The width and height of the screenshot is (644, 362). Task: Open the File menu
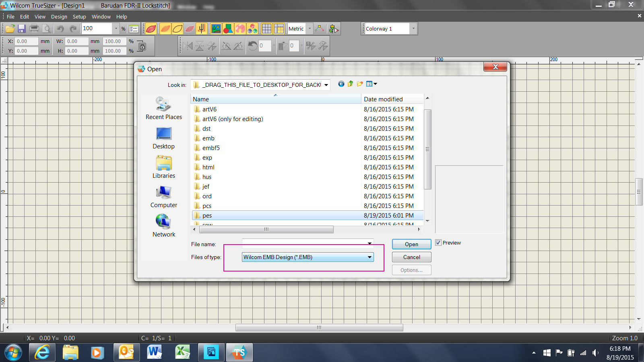point(10,16)
